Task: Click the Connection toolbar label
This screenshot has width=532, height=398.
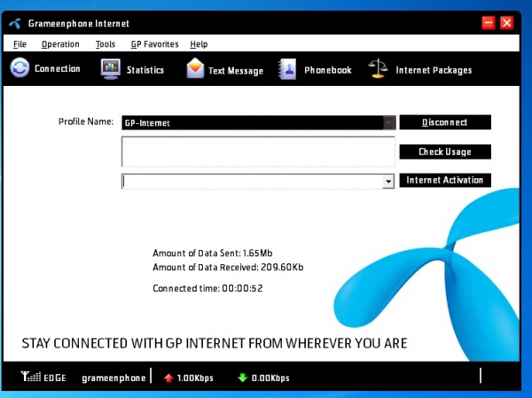Action: (58, 68)
